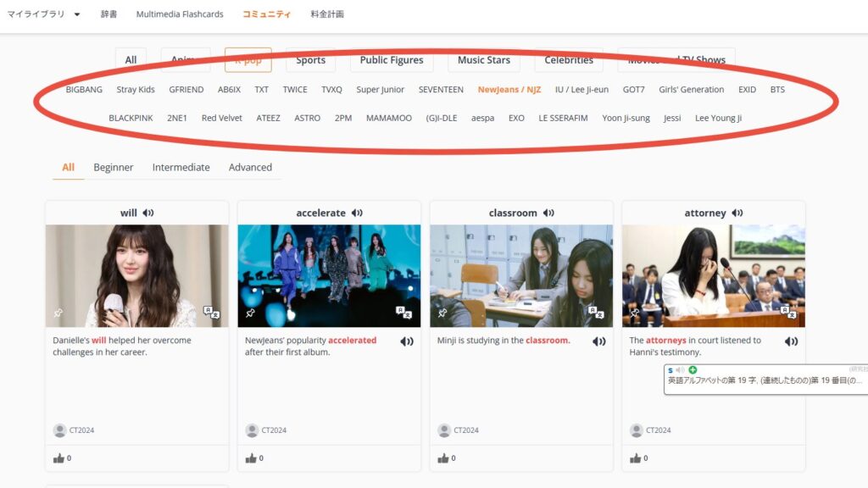The height and width of the screenshot is (488, 868).
Task: Select the Sports category tab
Action: pyautogui.click(x=310, y=60)
